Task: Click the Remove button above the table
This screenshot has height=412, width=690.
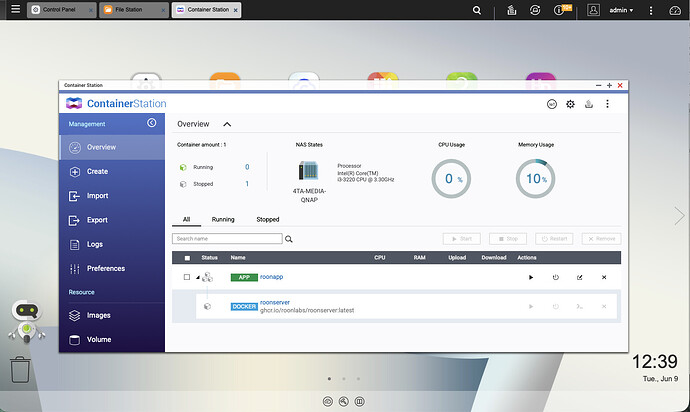Action: pyautogui.click(x=601, y=239)
